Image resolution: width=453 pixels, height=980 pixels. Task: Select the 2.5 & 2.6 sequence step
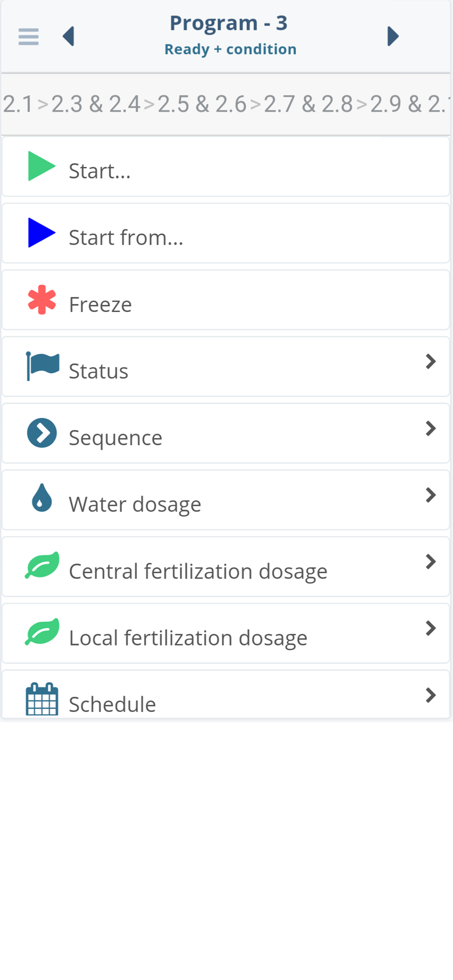(202, 104)
